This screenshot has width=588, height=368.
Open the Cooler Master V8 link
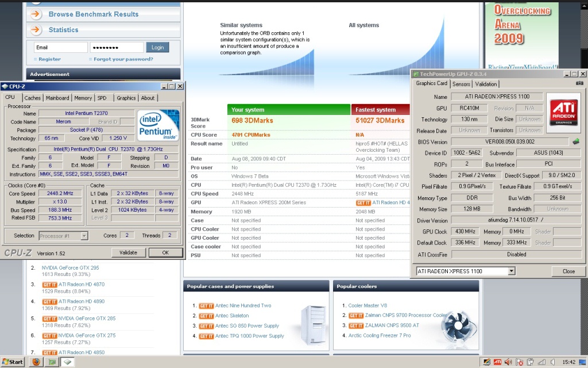coord(367,306)
